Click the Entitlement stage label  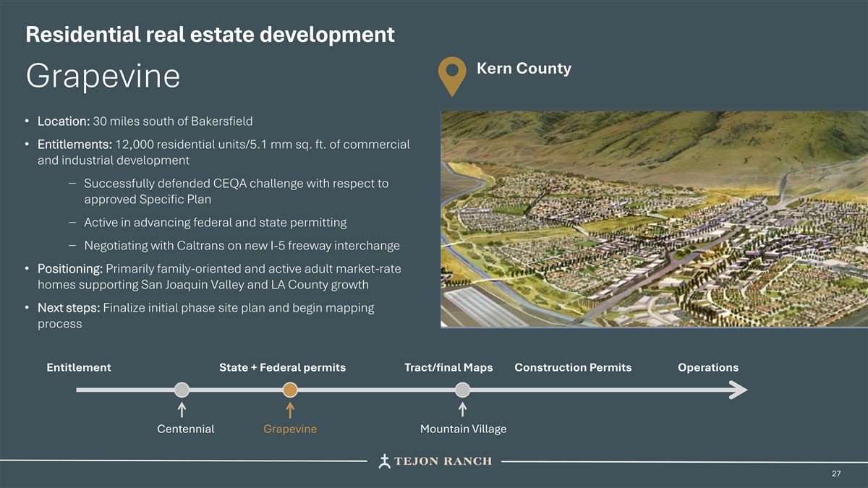coord(79,367)
